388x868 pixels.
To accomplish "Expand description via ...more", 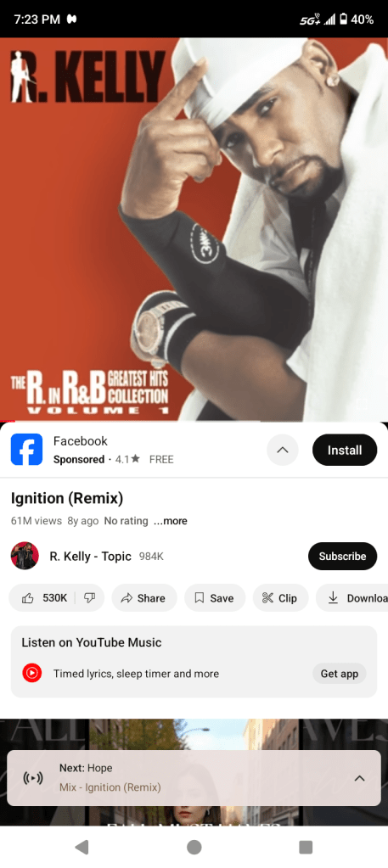I will point(171,521).
